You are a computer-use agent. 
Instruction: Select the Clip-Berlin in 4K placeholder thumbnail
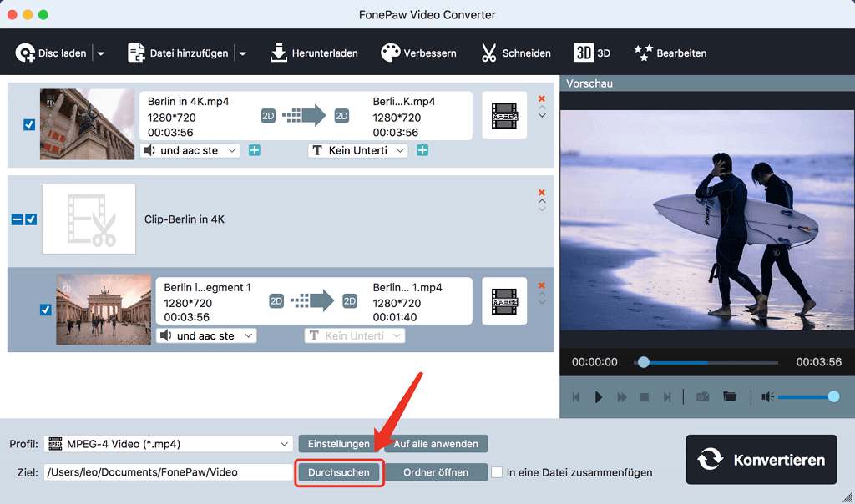(x=89, y=219)
